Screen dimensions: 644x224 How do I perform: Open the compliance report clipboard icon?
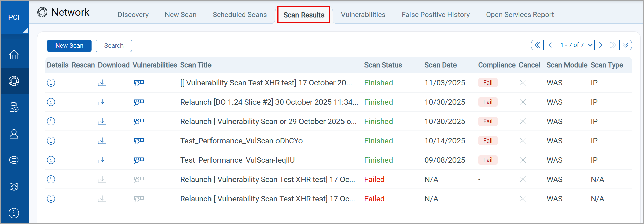click(x=14, y=107)
